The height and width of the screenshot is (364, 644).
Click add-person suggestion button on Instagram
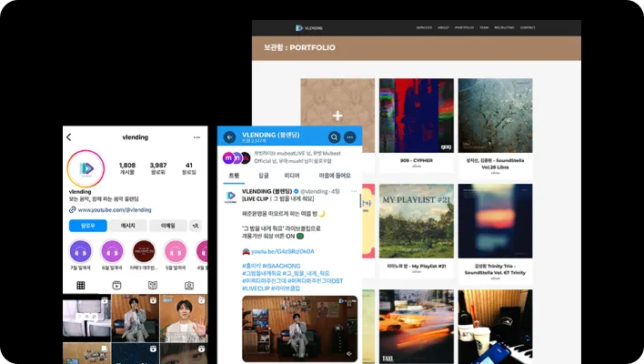[196, 226]
